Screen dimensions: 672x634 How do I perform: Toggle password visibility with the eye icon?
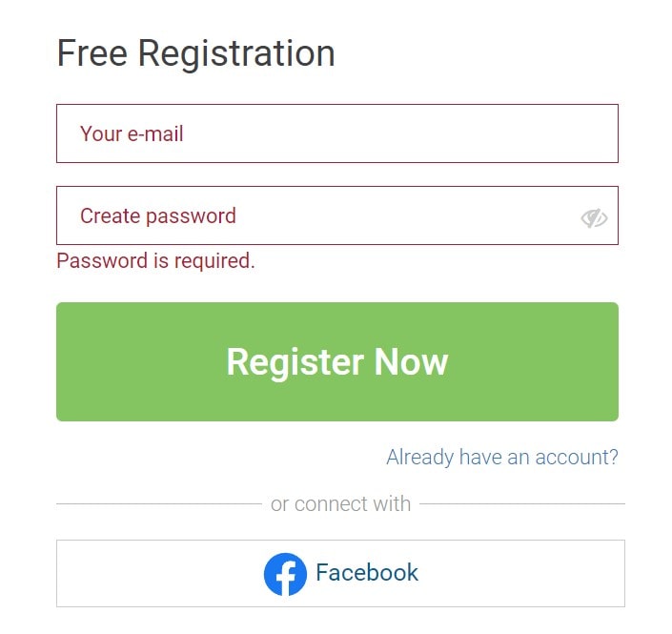point(594,218)
